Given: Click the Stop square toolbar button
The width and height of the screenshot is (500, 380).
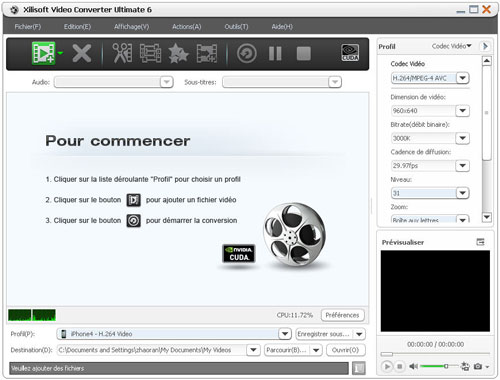Looking at the screenshot, I should pyautogui.click(x=304, y=53).
